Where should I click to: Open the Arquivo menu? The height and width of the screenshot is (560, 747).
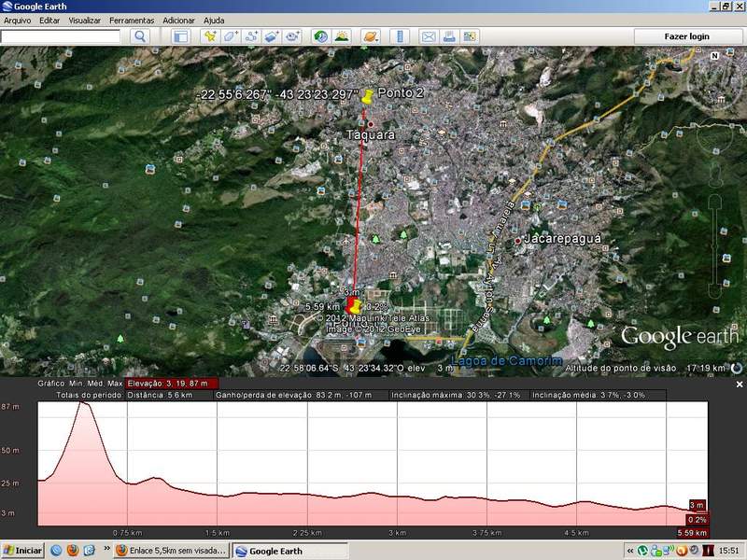(17, 21)
